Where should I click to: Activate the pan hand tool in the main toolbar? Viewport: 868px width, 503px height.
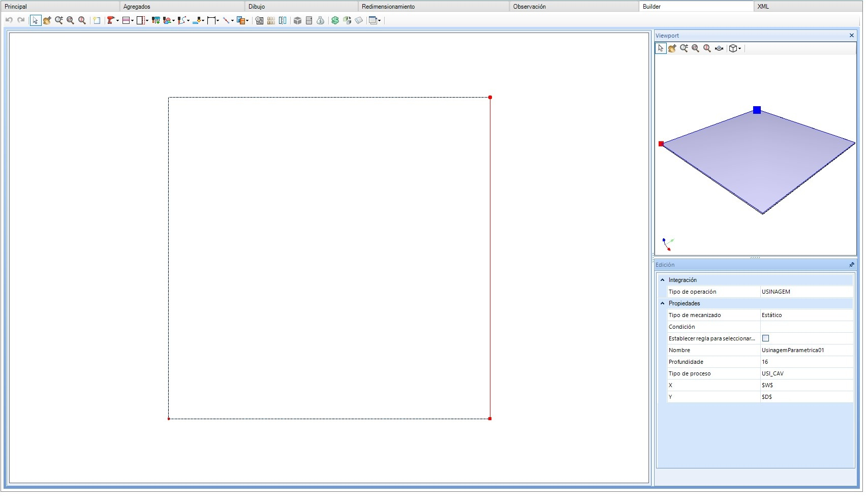click(x=47, y=20)
